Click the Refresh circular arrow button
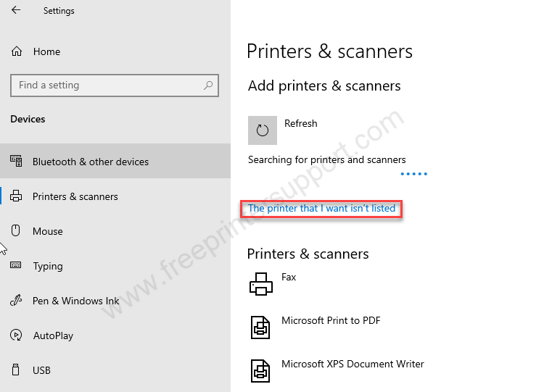The height and width of the screenshot is (392, 552). pos(263,130)
